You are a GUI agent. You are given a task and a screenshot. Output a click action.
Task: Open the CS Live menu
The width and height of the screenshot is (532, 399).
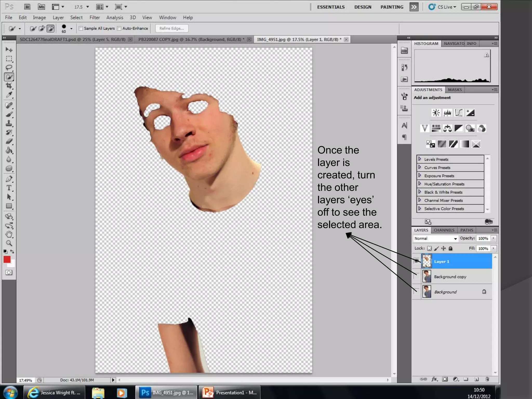[442, 7]
